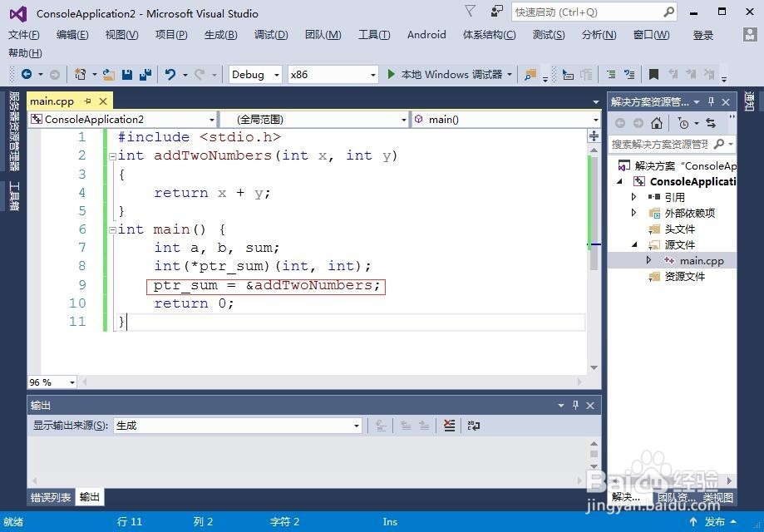764x532 pixels.
Task: Click the 发布 publish button in status bar
Action: point(714,522)
